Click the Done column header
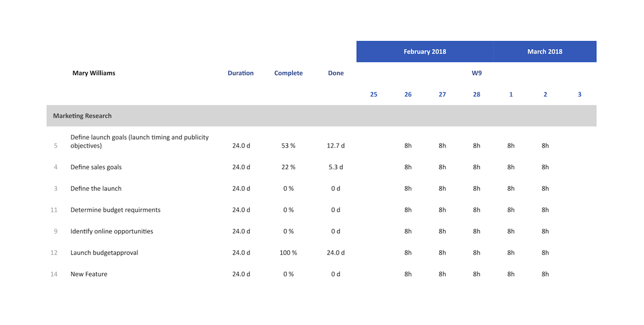The image size is (644, 325). pyautogui.click(x=336, y=73)
